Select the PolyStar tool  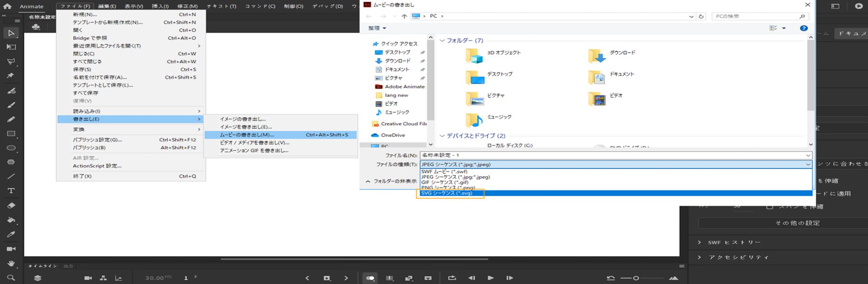coord(11,162)
